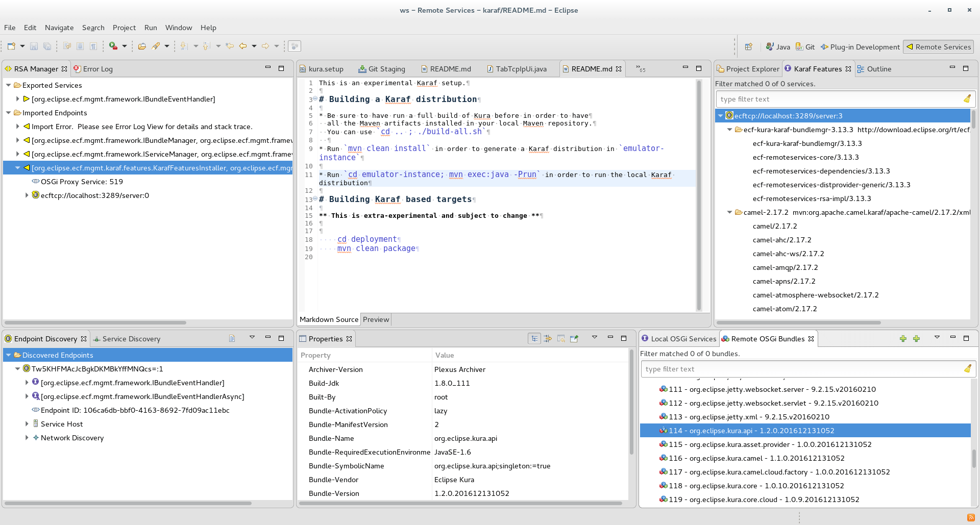Open the Navigate menu
The width and height of the screenshot is (980, 525).
point(59,28)
